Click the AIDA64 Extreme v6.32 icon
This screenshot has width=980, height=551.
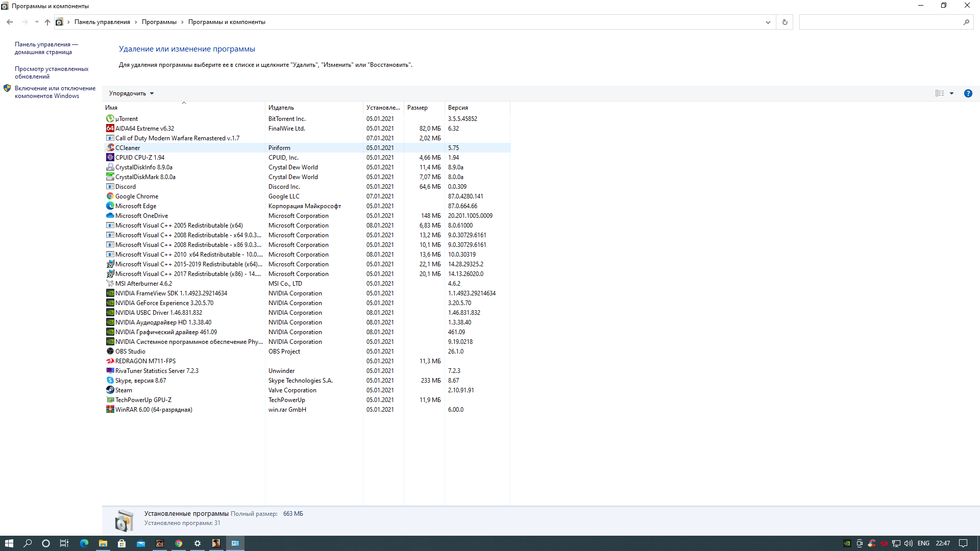(110, 129)
